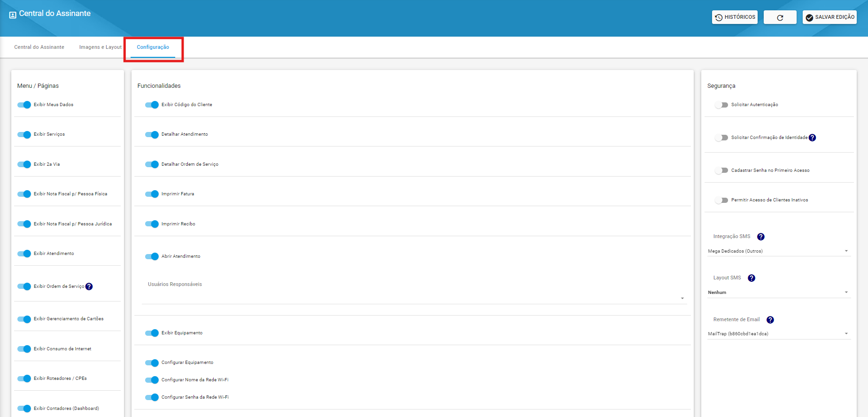Click the Salvar Edição button
Screen dimensions: 868x417
click(829, 17)
